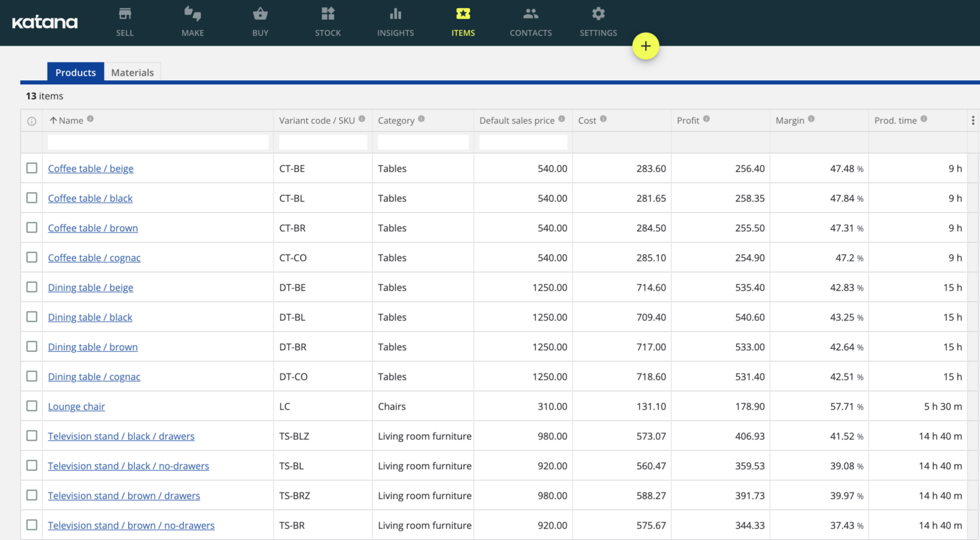Switch to the Materials tab
This screenshot has width=980, height=540.
coord(133,72)
